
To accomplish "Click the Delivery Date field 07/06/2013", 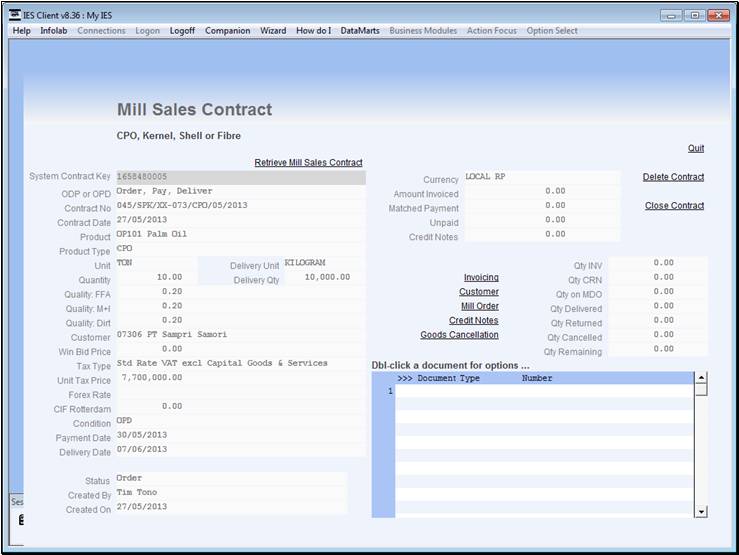I will click(240, 449).
